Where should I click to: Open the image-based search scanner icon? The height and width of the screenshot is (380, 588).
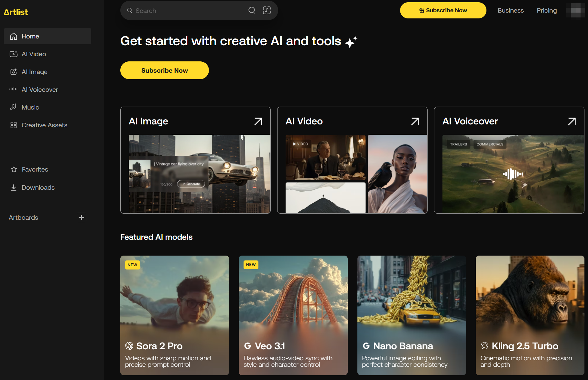(x=267, y=10)
